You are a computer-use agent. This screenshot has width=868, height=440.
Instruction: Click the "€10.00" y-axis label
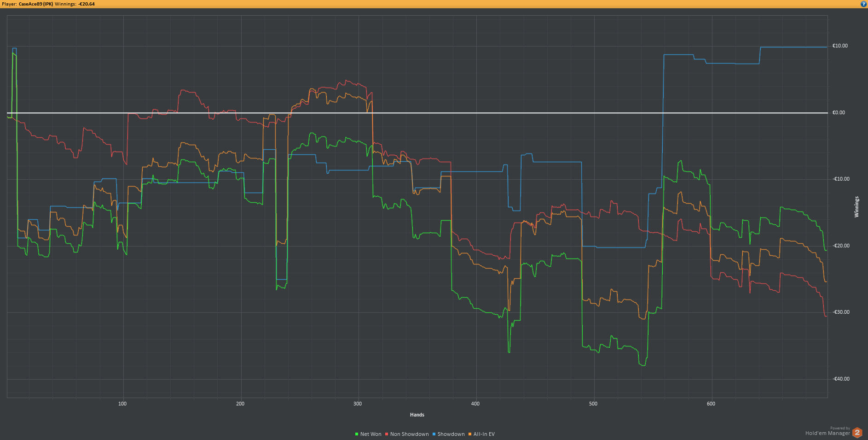(840, 46)
